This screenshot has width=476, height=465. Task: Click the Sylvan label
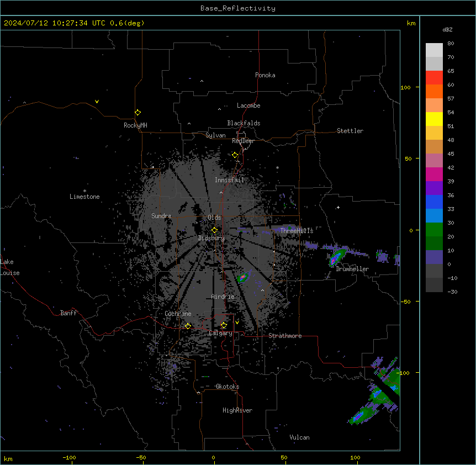[x=215, y=135]
